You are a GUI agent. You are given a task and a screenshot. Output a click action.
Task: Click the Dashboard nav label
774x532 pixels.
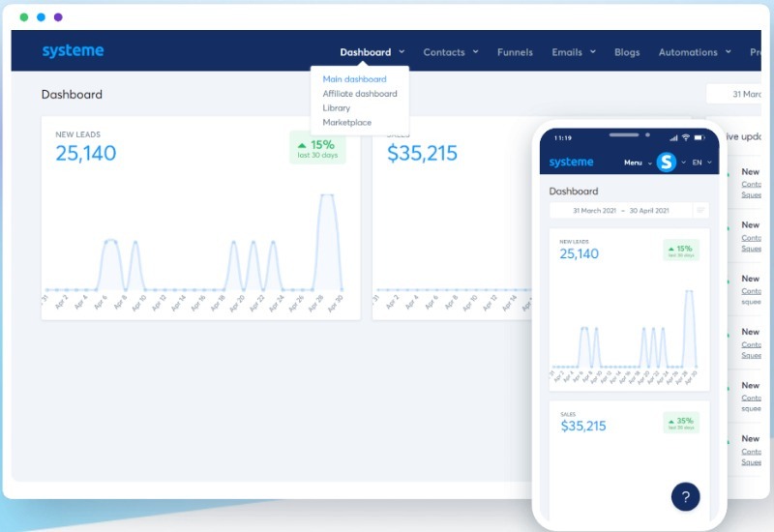366,52
